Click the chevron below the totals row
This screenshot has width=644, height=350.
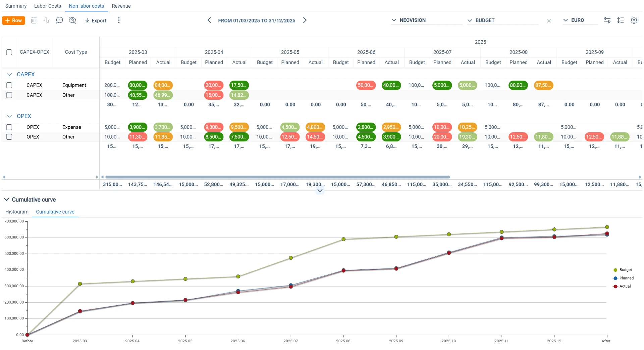tap(320, 191)
